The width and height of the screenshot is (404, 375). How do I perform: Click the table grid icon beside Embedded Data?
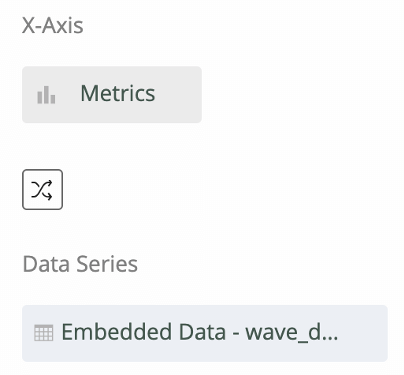pos(44,333)
